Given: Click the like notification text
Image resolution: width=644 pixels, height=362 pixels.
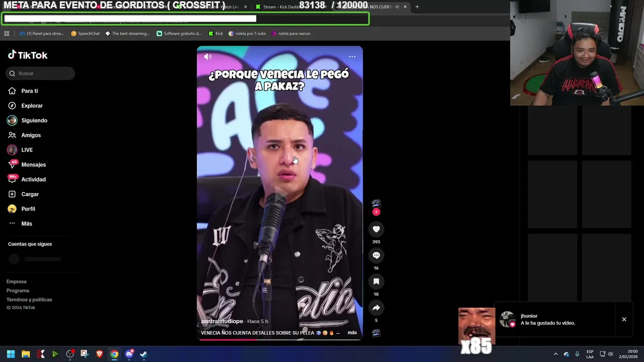Looking at the screenshot, I should (x=548, y=323).
